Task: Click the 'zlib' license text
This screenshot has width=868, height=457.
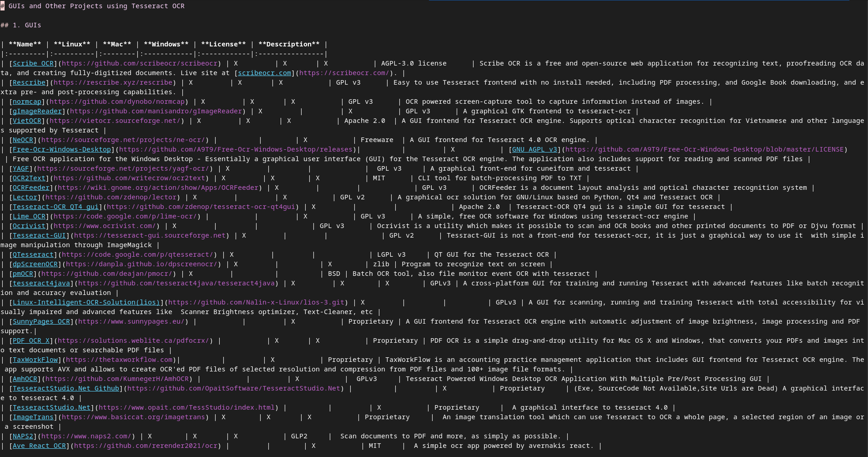Action: [381, 264]
